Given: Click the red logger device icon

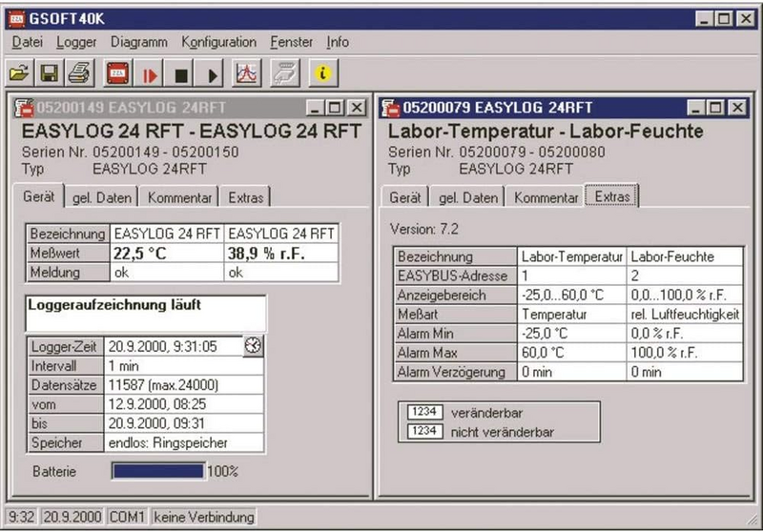Looking at the screenshot, I should [x=118, y=72].
